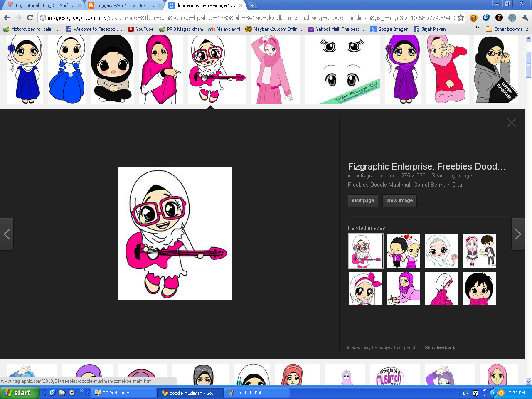Image resolution: width=532 pixels, height=399 pixels.
Task: Switch to untitled - Paint in taskbar
Action: point(257,393)
